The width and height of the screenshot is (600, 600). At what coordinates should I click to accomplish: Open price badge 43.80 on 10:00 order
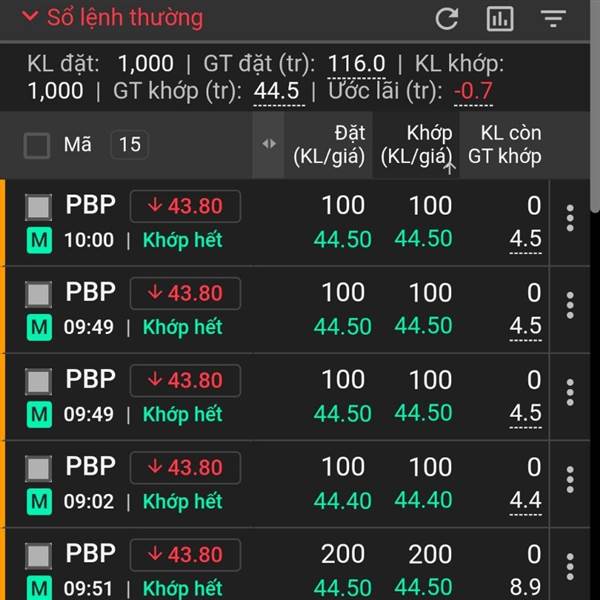point(185,206)
